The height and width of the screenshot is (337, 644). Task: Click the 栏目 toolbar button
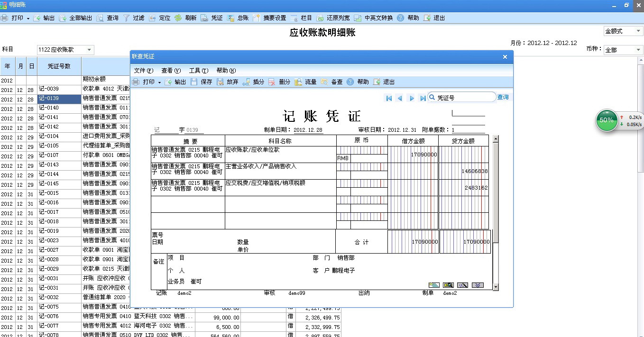pos(301,18)
